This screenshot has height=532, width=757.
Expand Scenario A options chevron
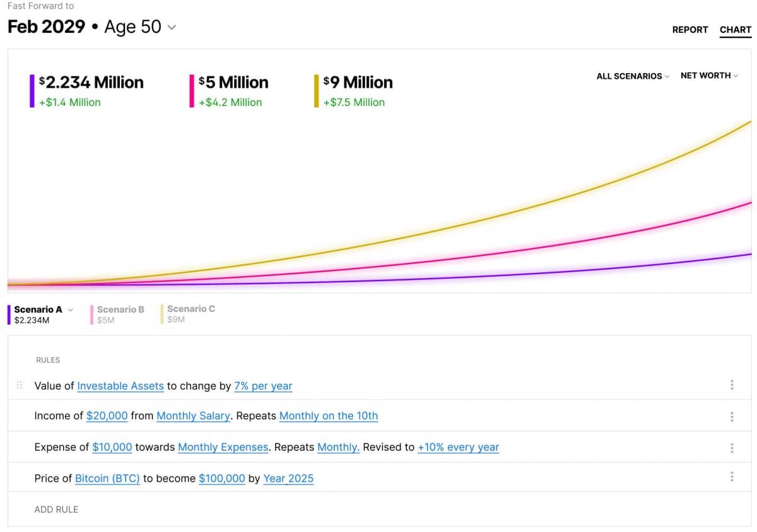click(71, 309)
